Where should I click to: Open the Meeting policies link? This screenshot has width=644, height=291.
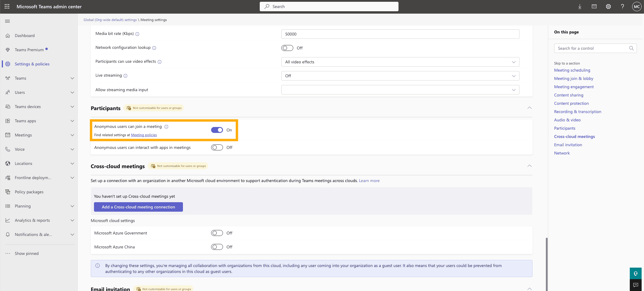pos(144,135)
